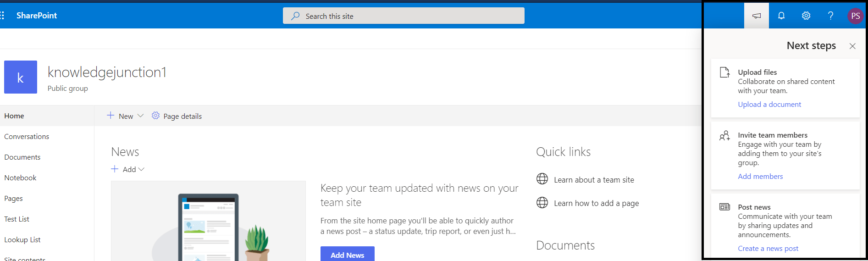The width and height of the screenshot is (868, 261).
Task: Click the news illustration thumbnail
Action: [x=208, y=221]
